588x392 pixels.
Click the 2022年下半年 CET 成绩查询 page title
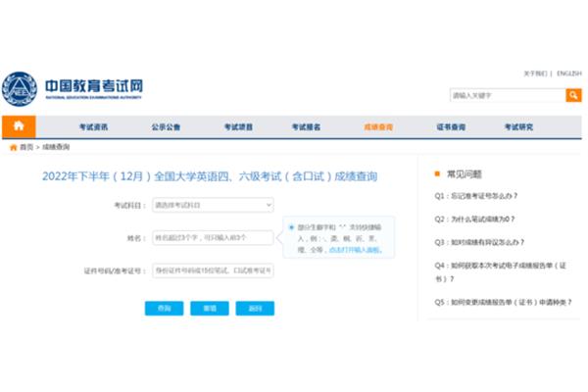pos(210,176)
